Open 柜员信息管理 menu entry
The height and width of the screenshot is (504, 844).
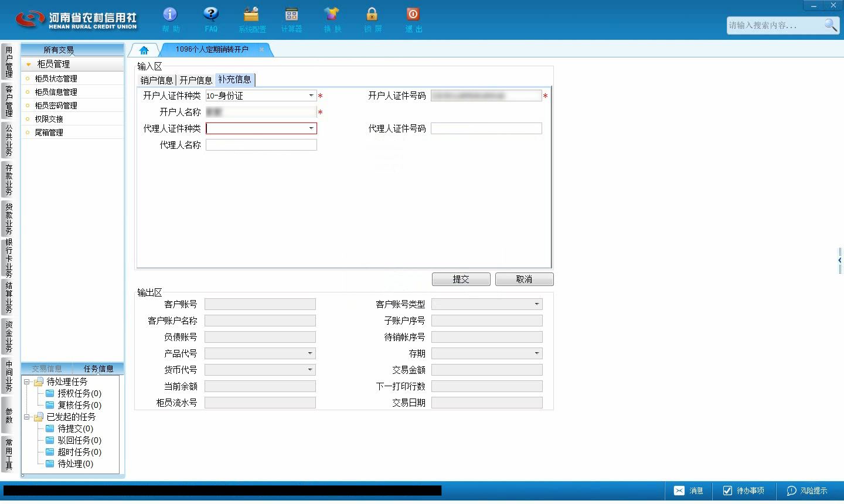(x=73, y=92)
